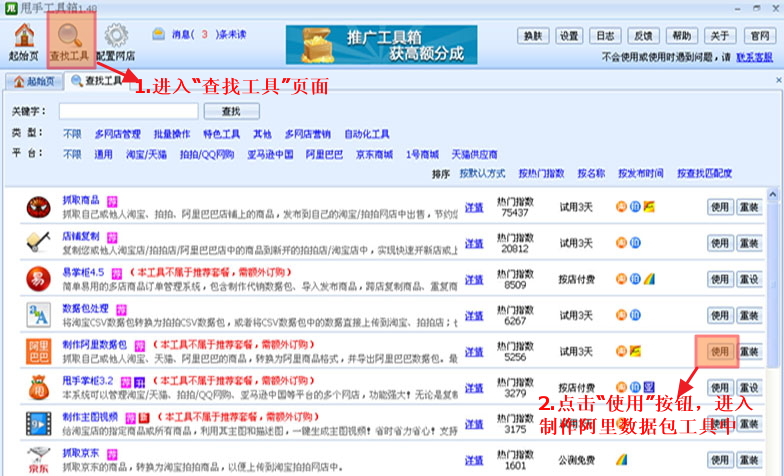This screenshot has width=784, height=476.
Task: Click the 关于 about button
Action: click(720, 36)
